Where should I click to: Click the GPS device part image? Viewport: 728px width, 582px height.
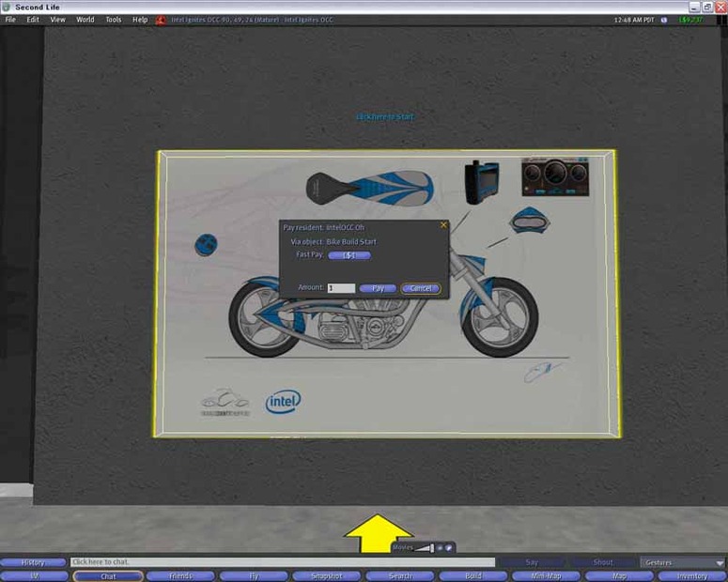pyautogui.click(x=482, y=182)
